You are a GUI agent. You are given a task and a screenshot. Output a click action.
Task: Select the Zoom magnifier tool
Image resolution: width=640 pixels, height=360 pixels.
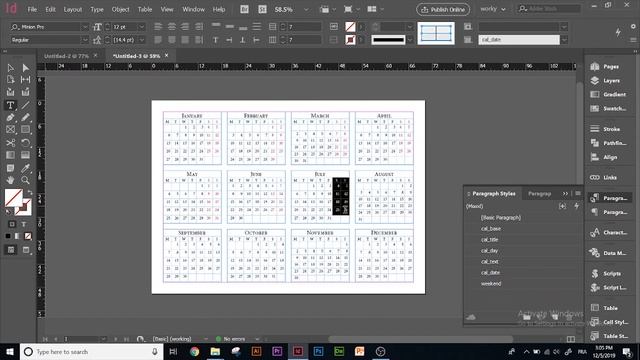point(25,180)
